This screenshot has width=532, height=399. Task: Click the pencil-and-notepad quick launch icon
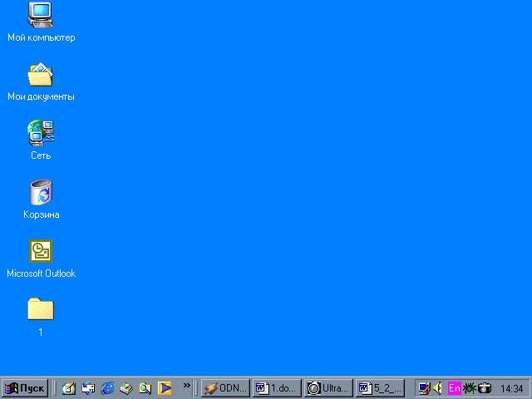(69, 388)
